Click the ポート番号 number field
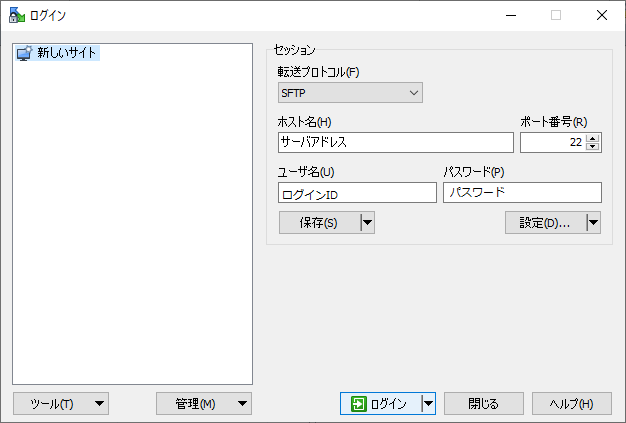The width and height of the screenshot is (626, 423). (552, 142)
